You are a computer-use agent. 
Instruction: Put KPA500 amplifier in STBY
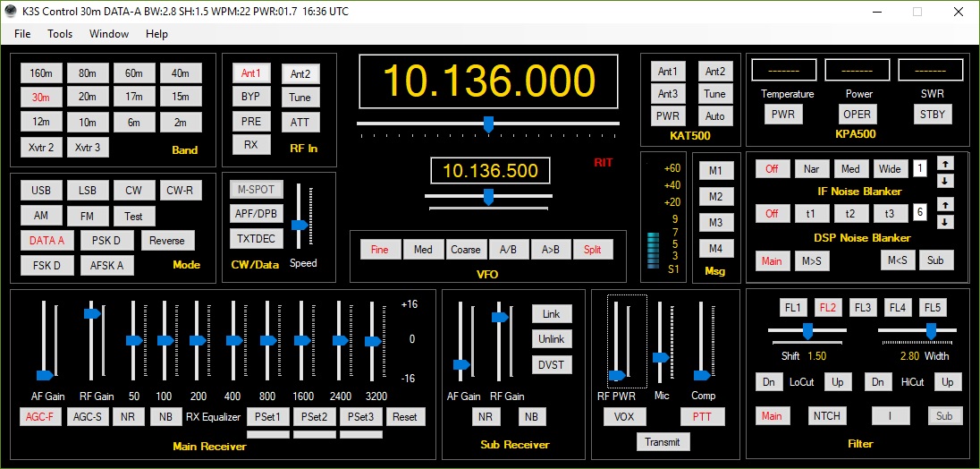pos(933,115)
